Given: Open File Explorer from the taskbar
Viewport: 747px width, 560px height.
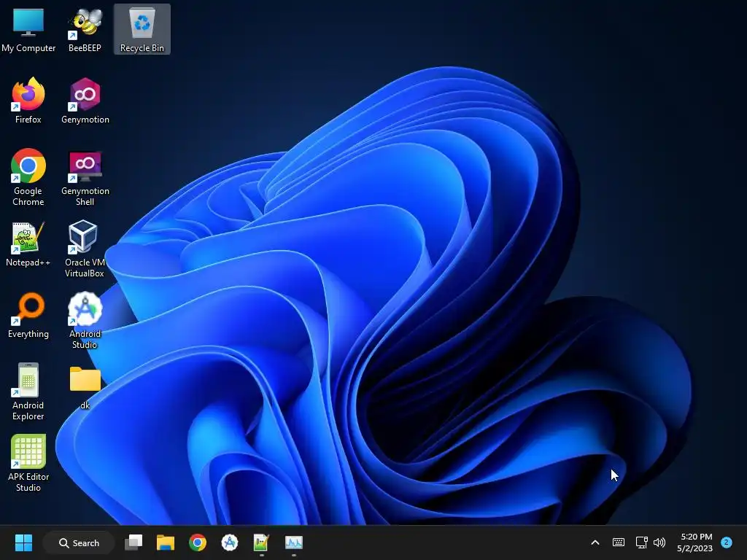Looking at the screenshot, I should pos(166,542).
